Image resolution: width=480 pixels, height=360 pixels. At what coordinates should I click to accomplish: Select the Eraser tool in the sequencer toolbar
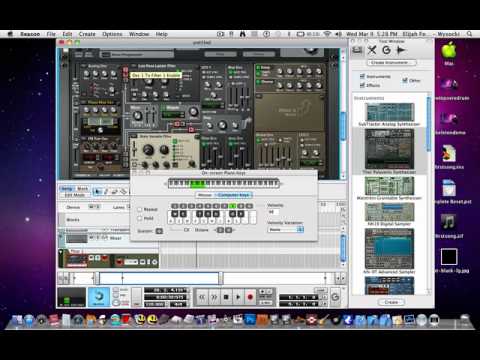115,191
